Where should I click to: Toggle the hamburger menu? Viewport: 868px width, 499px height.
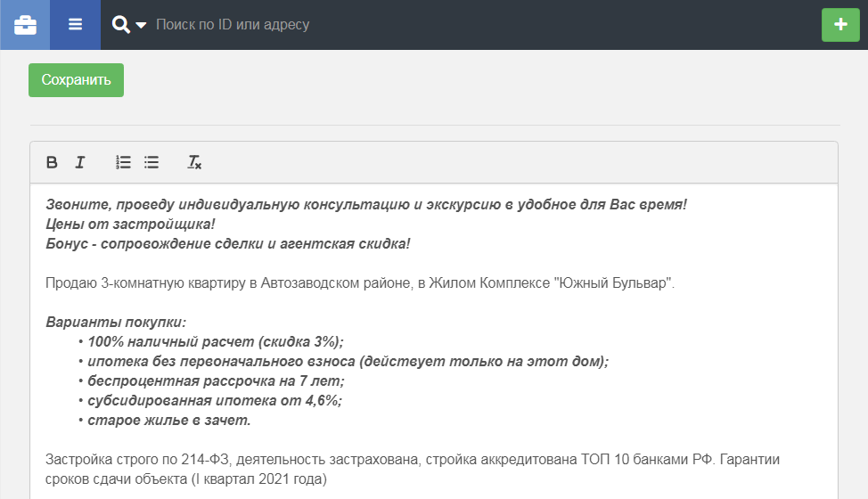pyautogui.click(x=75, y=25)
